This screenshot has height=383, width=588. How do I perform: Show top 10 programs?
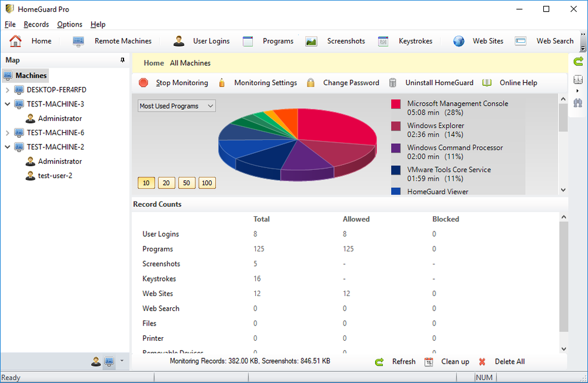click(146, 183)
